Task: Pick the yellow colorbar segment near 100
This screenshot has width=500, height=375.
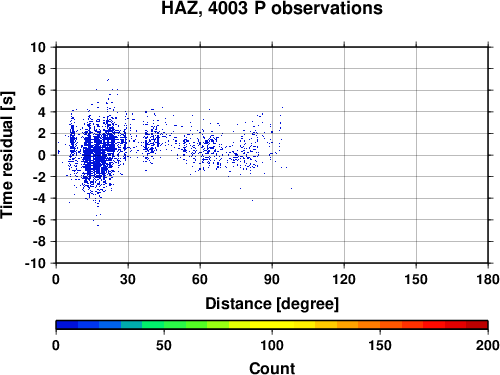Action: (272, 325)
